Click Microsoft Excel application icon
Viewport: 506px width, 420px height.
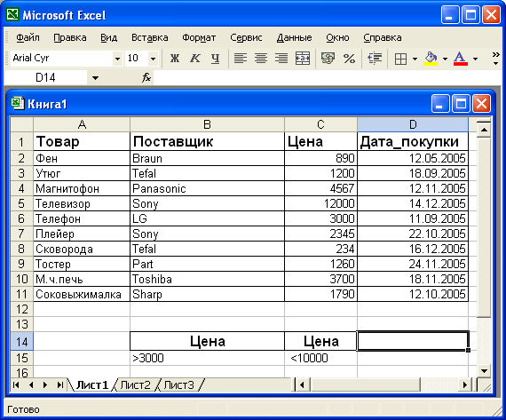(13, 15)
